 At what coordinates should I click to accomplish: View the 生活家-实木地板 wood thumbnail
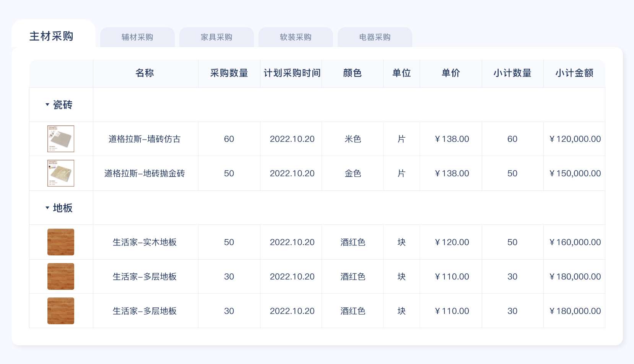pos(61,242)
